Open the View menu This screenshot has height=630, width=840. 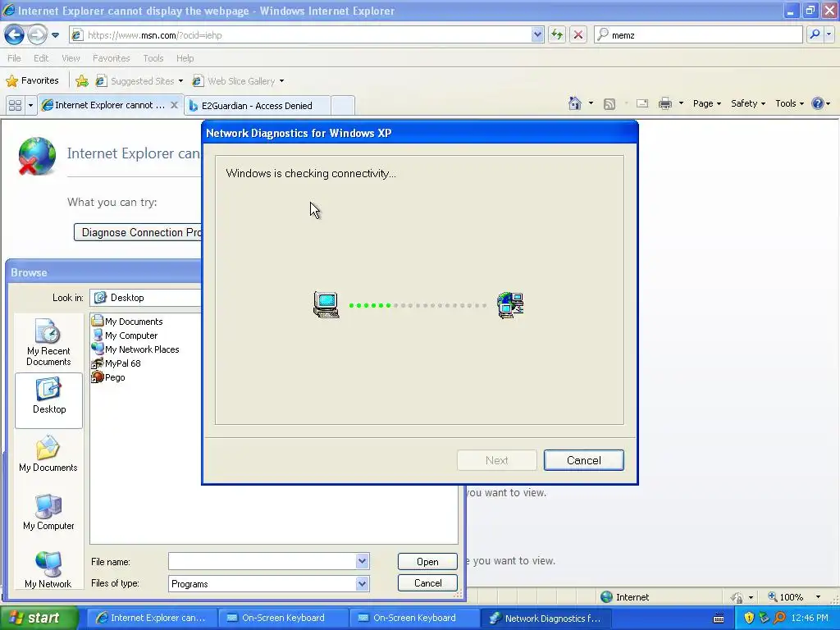pyautogui.click(x=71, y=58)
